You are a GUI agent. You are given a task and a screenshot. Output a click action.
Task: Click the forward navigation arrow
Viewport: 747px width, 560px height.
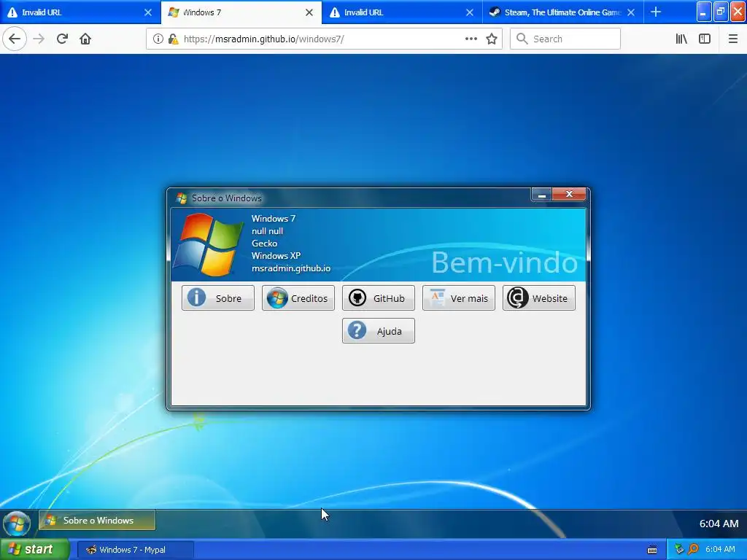tap(39, 39)
